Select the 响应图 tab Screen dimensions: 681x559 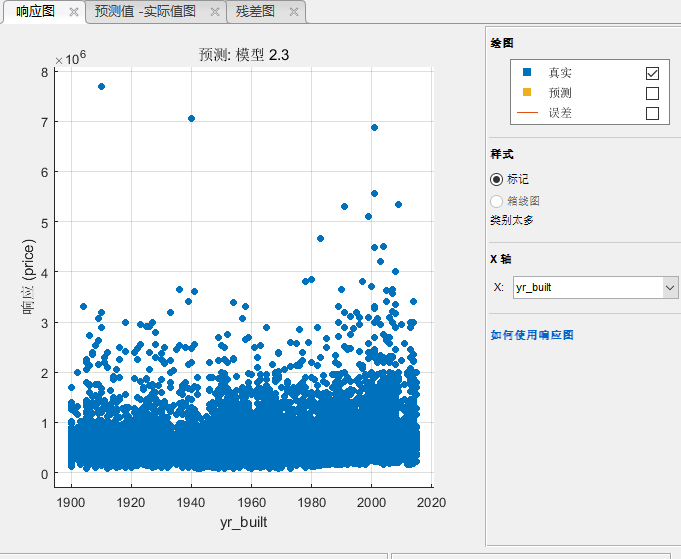pos(35,12)
